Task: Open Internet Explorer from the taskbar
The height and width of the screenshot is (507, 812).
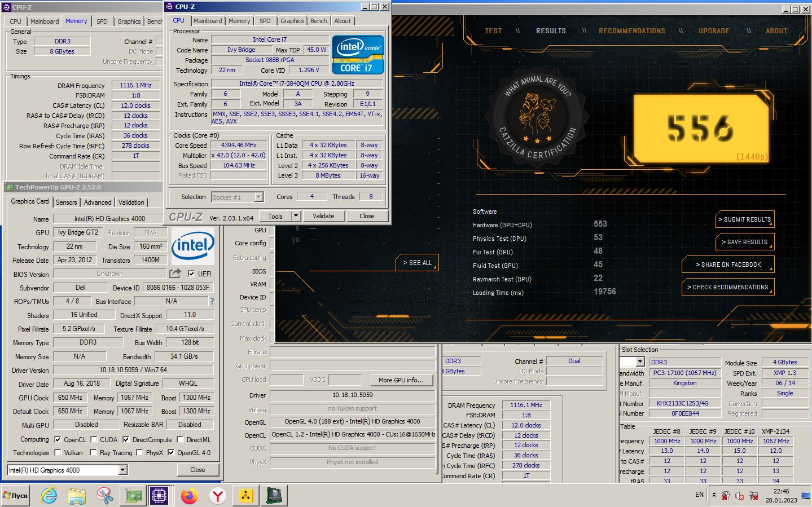Action: coord(49,496)
